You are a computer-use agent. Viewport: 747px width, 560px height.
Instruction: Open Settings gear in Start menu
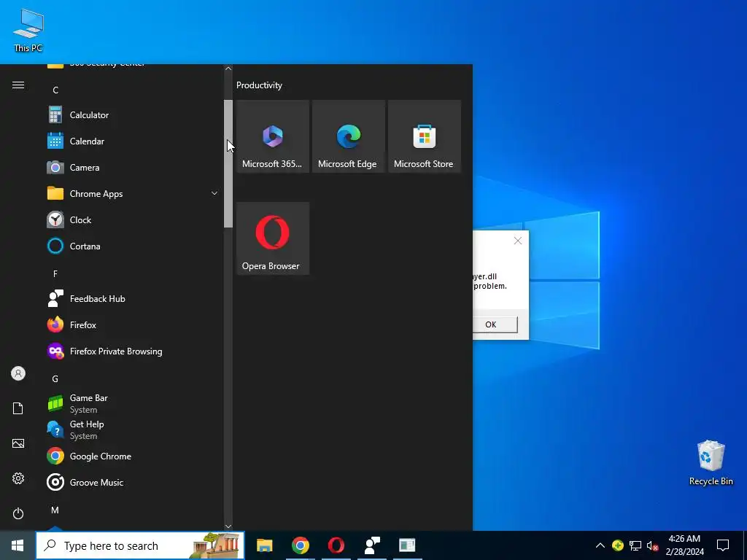point(18,478)
